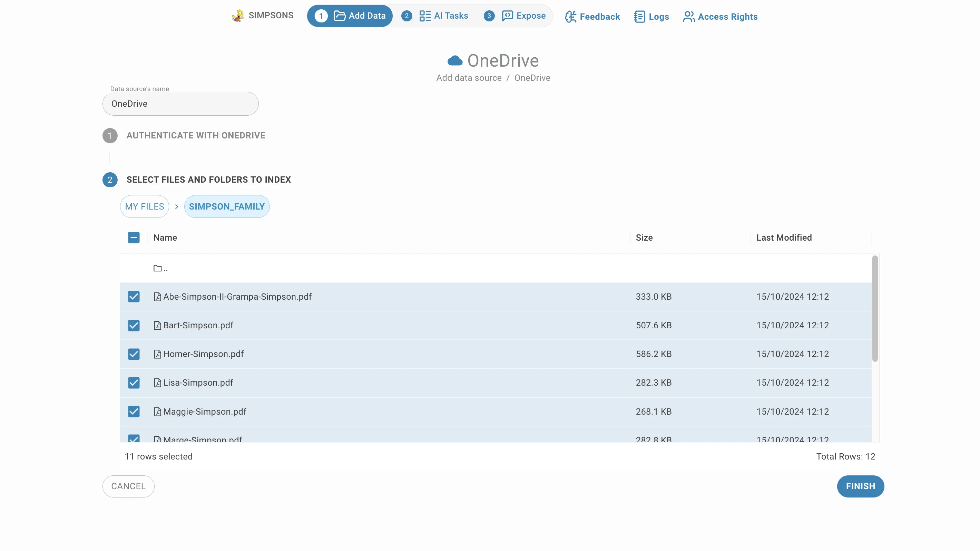
Task: Open the Access Rights section
Action: [x=720, y=17]
